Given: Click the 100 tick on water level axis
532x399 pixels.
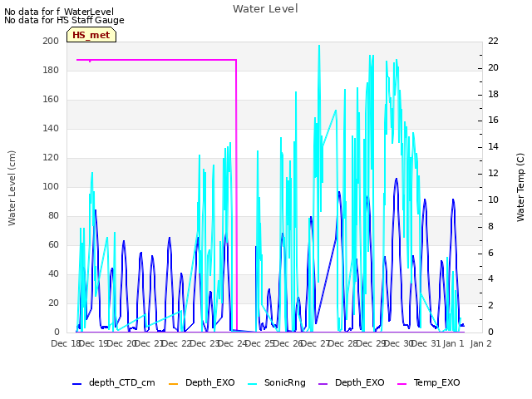Looking at the screenshot, I should coord(51,186).
